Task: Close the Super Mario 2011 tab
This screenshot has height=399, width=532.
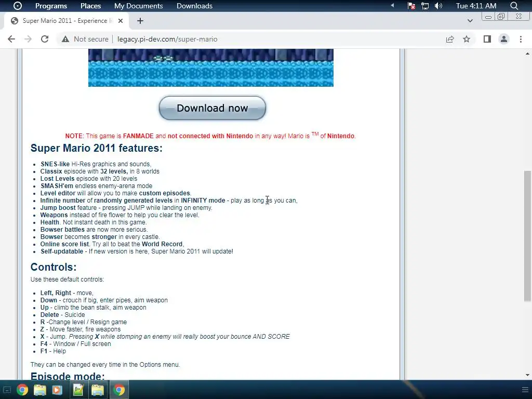Action: click(x=121, y=21)
